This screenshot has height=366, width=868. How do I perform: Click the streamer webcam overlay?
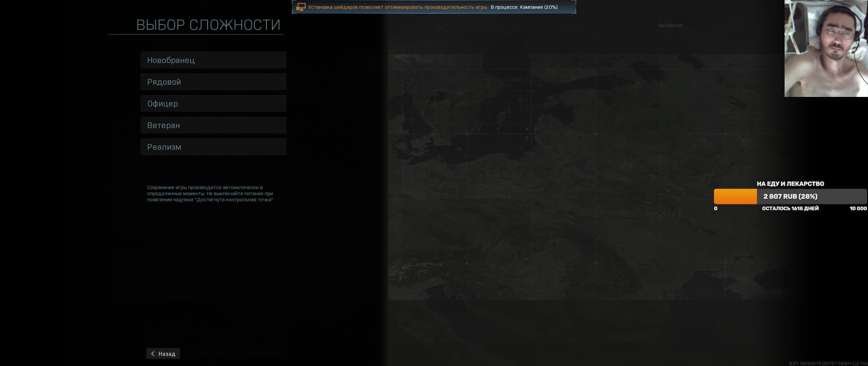click(x=826, y=48)
